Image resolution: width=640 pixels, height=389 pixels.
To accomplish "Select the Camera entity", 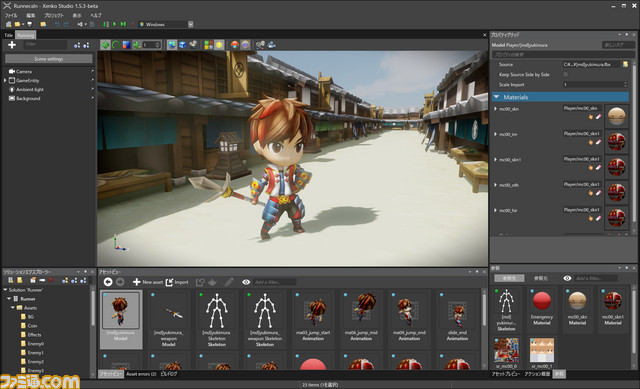I will 24,71.
